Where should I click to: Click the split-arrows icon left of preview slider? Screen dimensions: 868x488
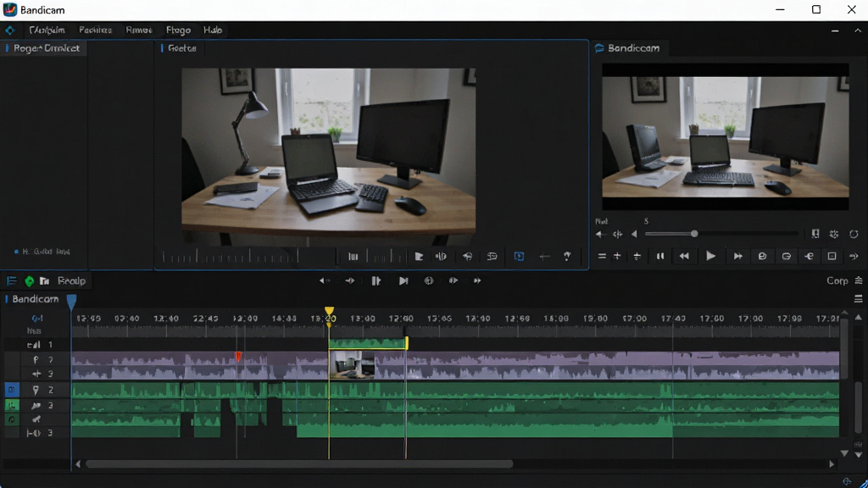617,235
